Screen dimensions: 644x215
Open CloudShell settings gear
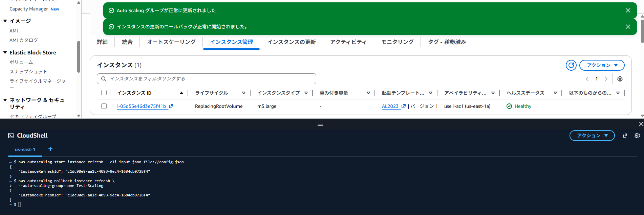(637, 136)
